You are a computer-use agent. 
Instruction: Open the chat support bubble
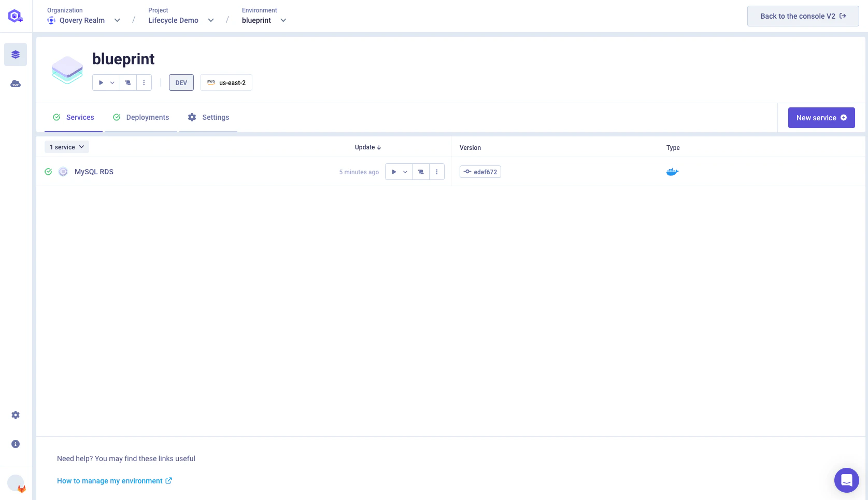pyautogui.click(x=847, y=480)
